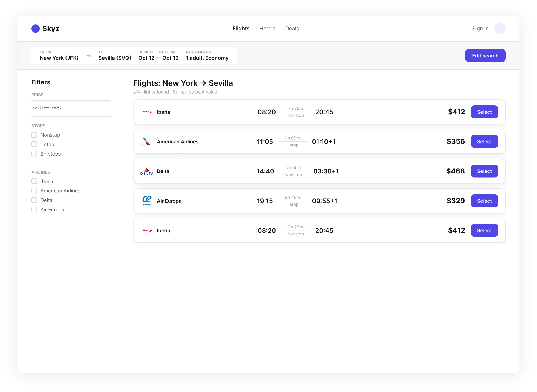The width and height of the screenshot is (537, 392).
Task: Click the To field Sevilla (SVQ)
Action: [115, 56]
